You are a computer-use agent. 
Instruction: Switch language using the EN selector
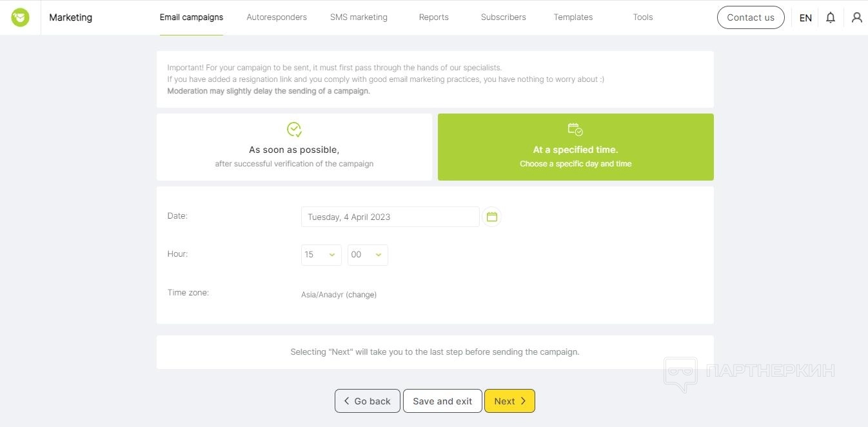805,18
